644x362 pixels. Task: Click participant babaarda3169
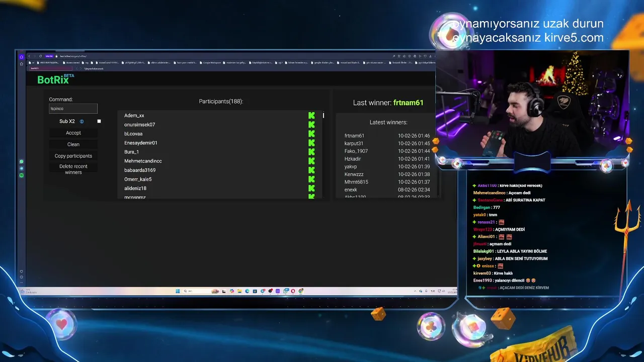click(140, 170)
